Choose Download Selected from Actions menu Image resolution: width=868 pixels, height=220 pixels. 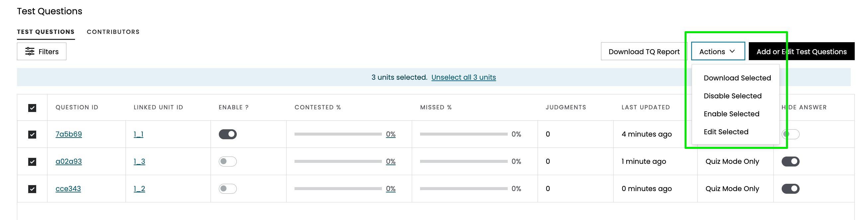coord(737,78)
